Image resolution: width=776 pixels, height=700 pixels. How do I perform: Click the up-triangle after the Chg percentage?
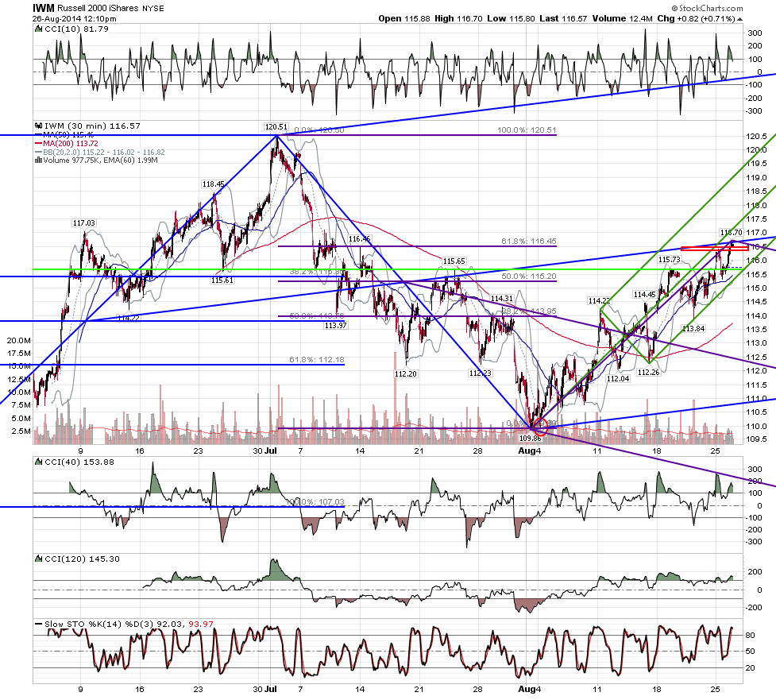[740, 19]
